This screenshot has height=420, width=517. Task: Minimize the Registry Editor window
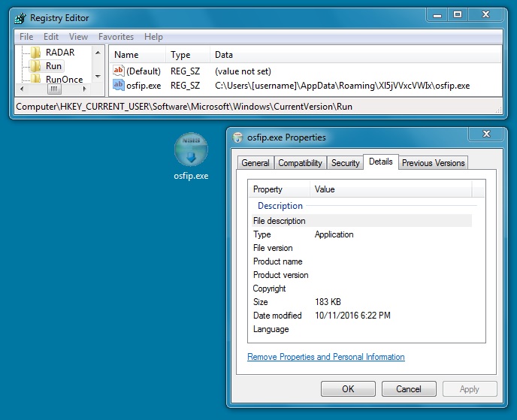pyautogui.click(x=437, y=15)
